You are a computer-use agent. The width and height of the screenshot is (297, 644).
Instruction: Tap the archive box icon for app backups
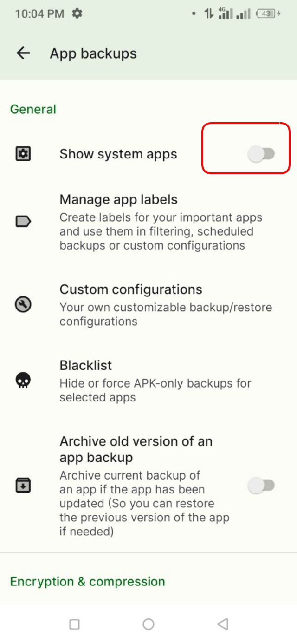point(22,484)
